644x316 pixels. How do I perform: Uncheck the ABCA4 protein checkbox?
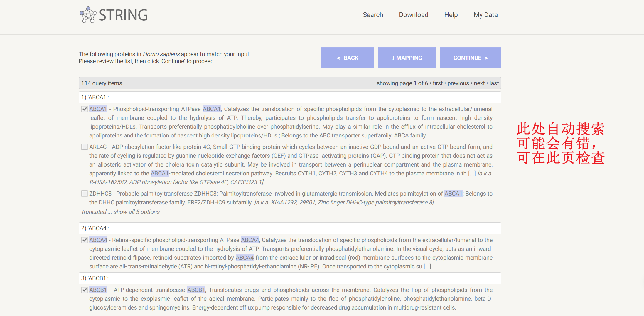tap(85, 240)
